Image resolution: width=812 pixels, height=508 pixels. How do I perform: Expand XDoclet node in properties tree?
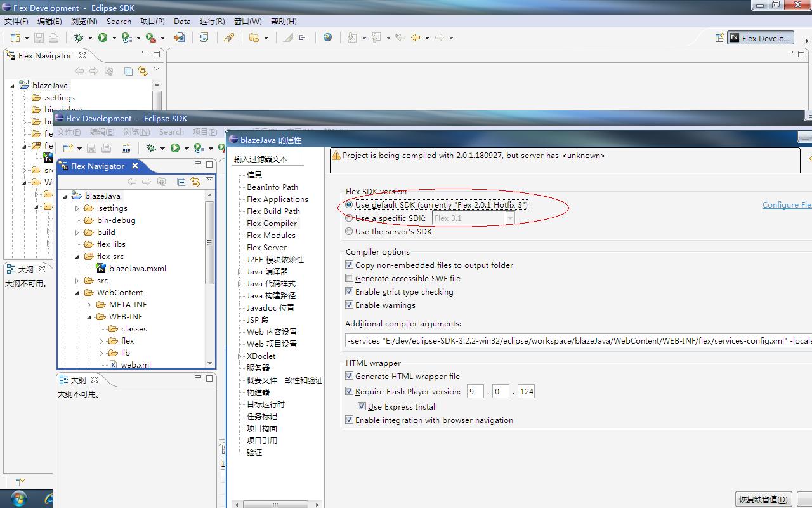(x=240, y=356)
